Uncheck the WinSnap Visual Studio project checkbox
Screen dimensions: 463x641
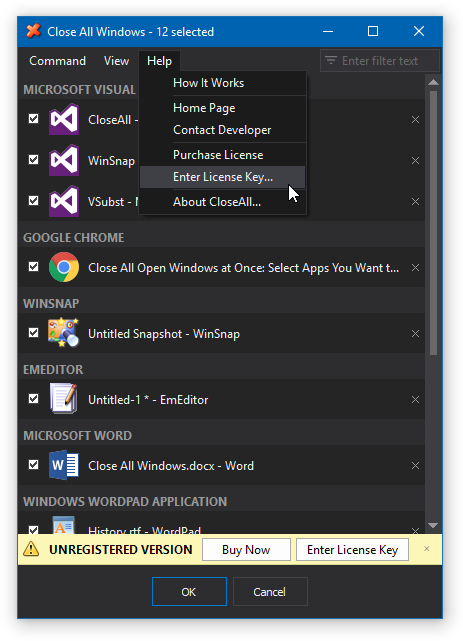(34, 160)
